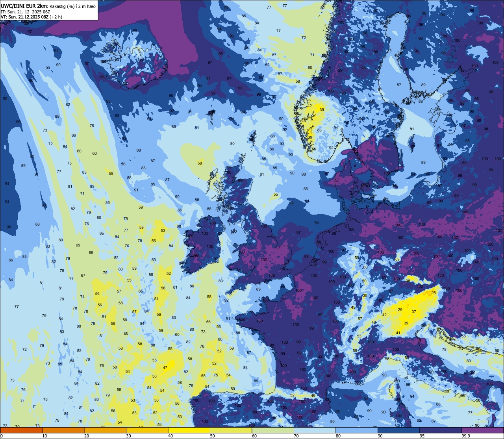This screenshot has height=439, width=504.
Task: Click humidity value "35" on the map
Action: pos(365,295)
